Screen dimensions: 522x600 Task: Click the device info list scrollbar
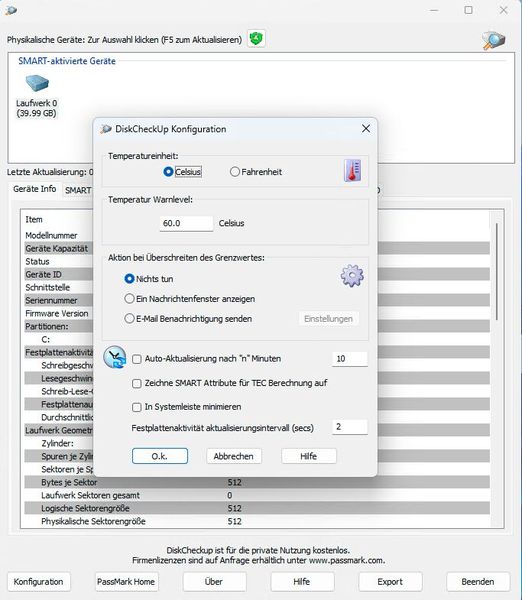(497, 272)
